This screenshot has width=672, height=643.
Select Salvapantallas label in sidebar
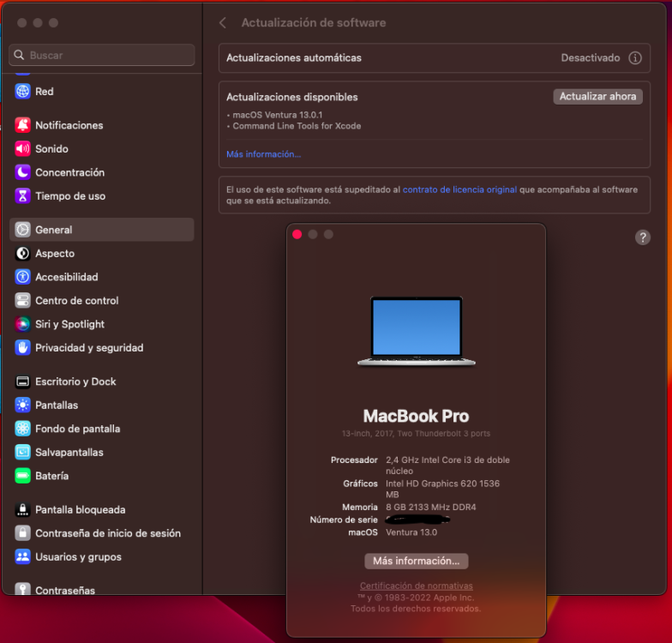69,453
